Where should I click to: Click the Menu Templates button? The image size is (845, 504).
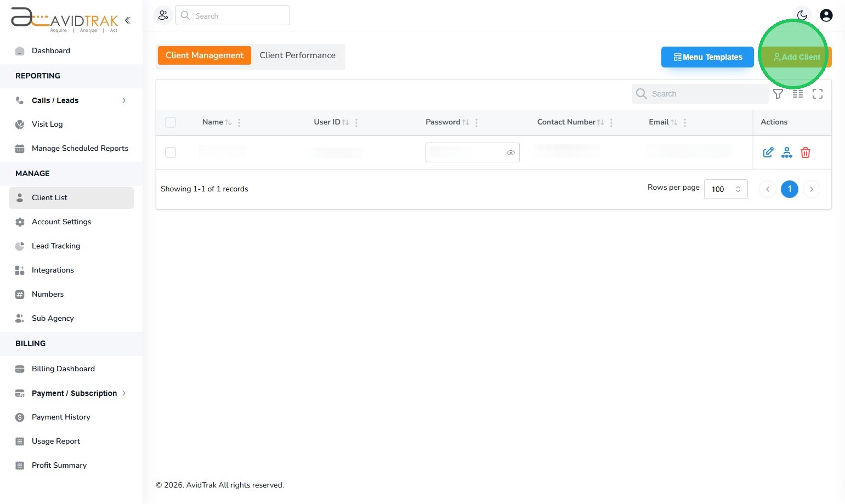(x=707, y=57)
